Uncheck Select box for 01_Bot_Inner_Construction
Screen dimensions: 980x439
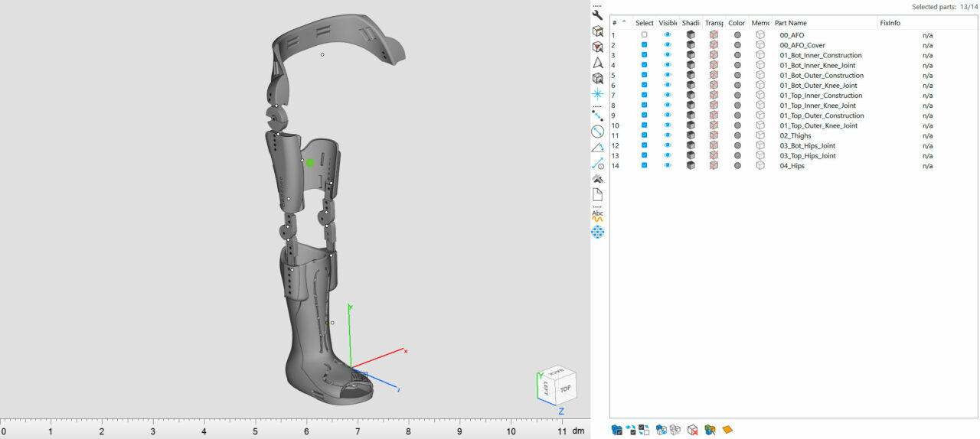[x=644, y=55]
